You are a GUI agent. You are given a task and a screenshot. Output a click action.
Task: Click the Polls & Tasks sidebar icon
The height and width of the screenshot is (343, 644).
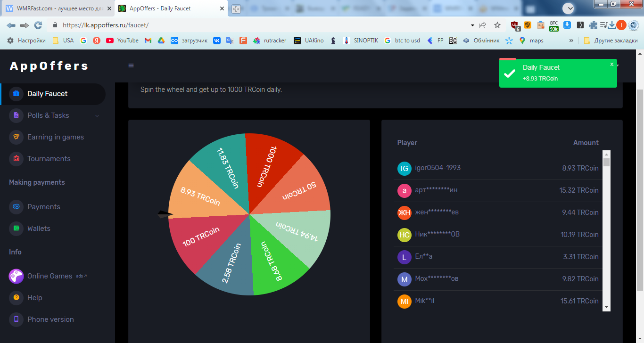pyautogui.click(x=16, y=115)
